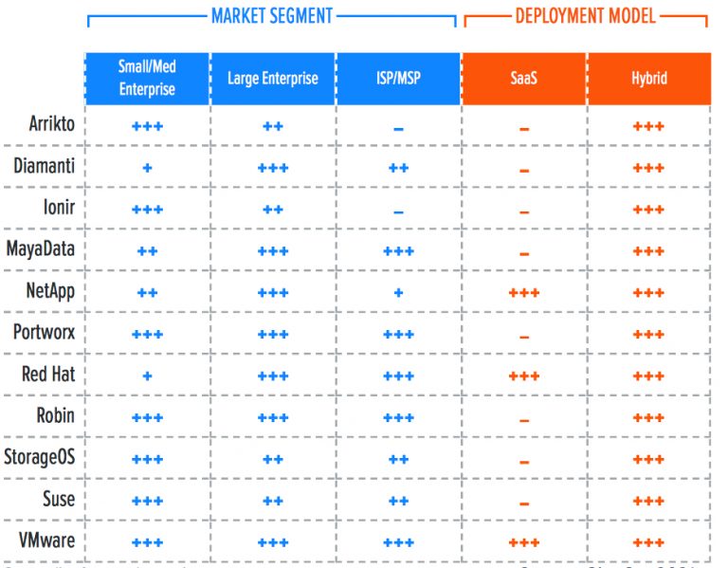The width and height of the screenshot is (728, 568).
Task: Click the Small/Med Enterprise column header
Action: pos(147,78)
